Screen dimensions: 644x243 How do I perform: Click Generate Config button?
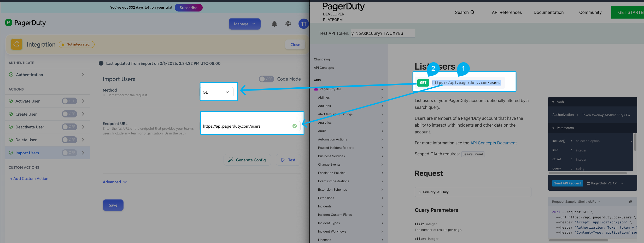click(247, 160)
